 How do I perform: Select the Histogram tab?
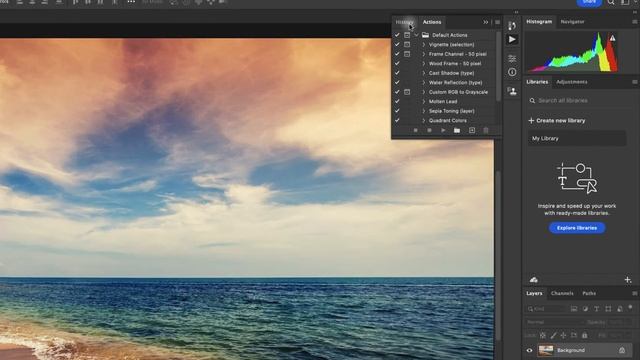[539, 22]
